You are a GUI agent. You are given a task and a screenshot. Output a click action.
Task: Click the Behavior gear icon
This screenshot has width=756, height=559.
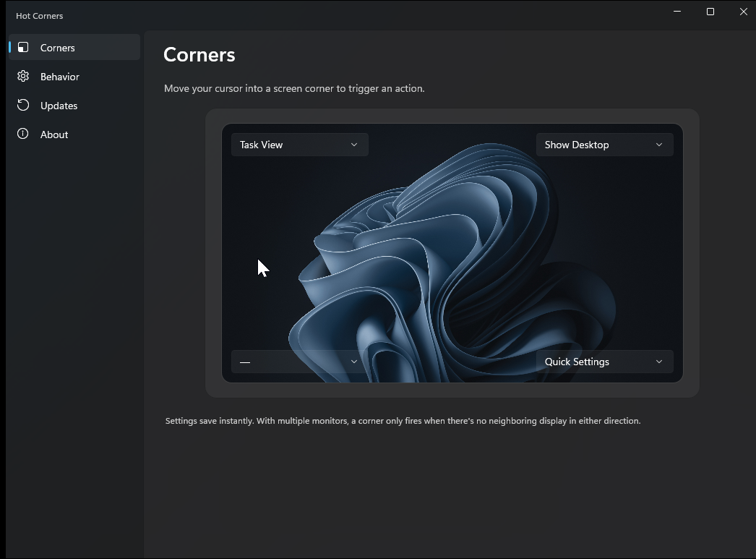(23, 76)
